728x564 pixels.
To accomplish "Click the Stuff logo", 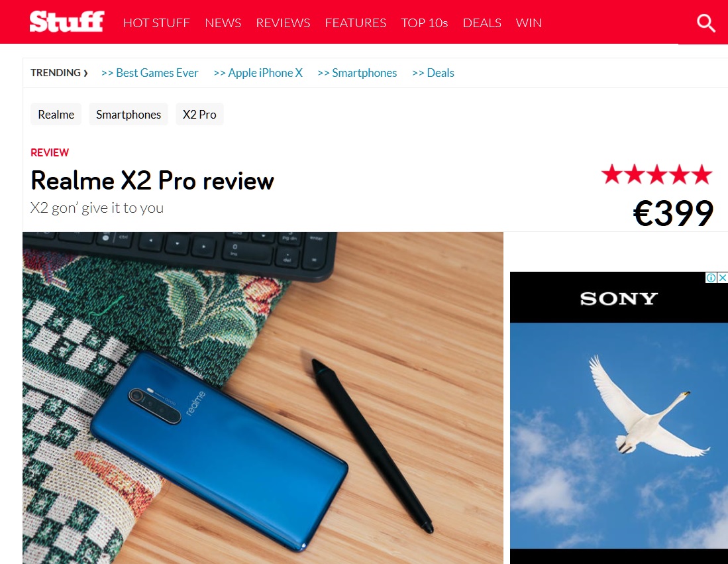I will point(67,22).
